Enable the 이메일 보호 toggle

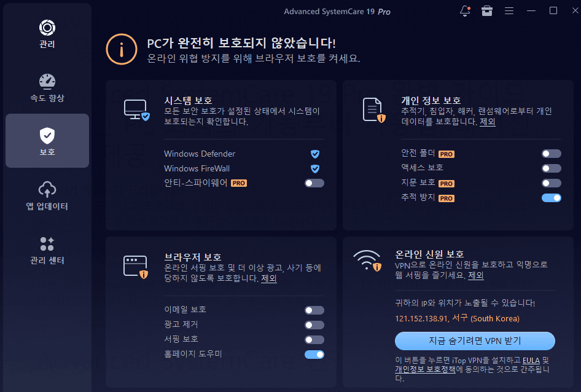click(314, 310)
